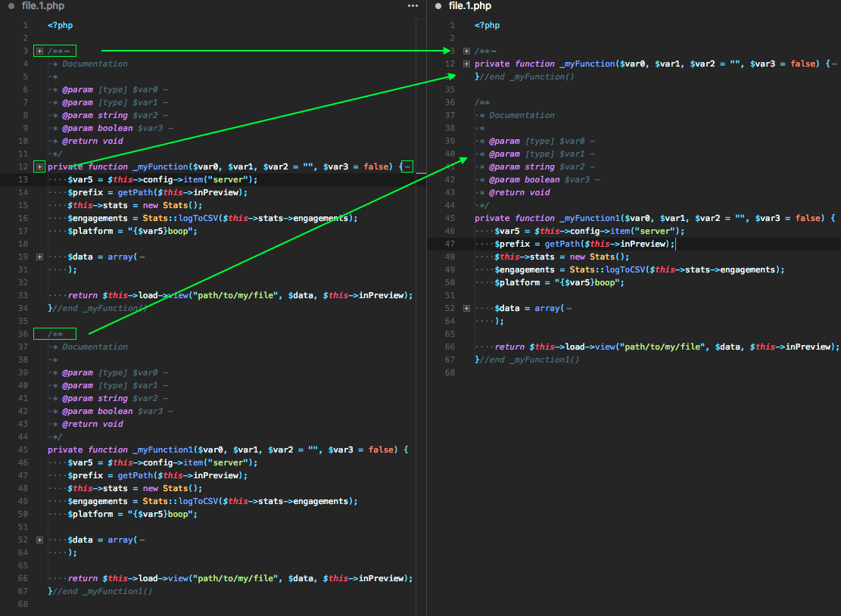Screen dimensions: 841x616
Task: Click 'Documentation' comment on line 37, right pane
Action: click(522, 115)
